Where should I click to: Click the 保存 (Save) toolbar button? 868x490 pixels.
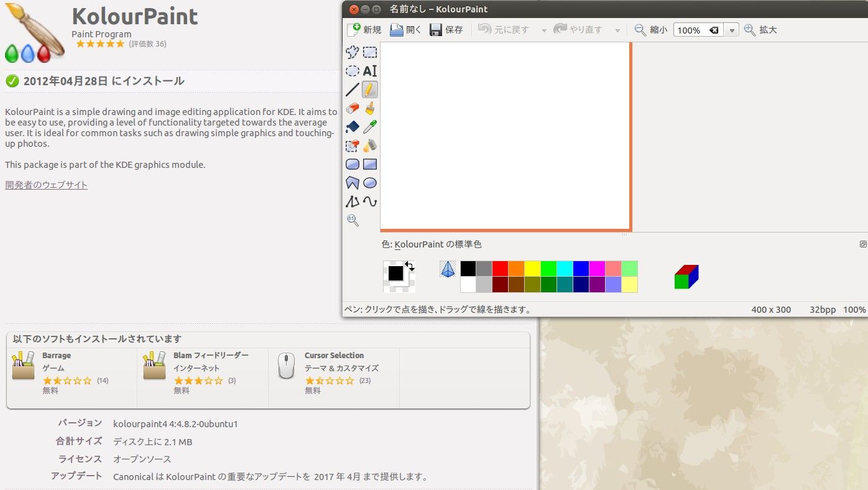point(446,30)
